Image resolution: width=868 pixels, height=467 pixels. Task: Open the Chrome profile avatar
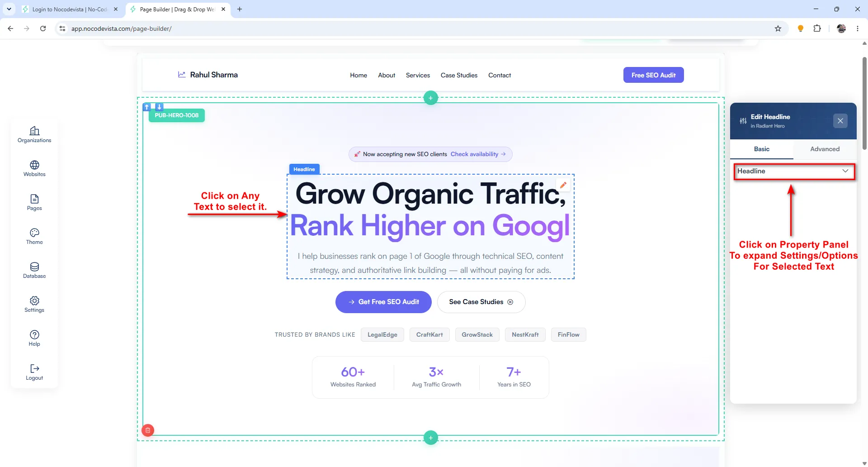[841, 29]
